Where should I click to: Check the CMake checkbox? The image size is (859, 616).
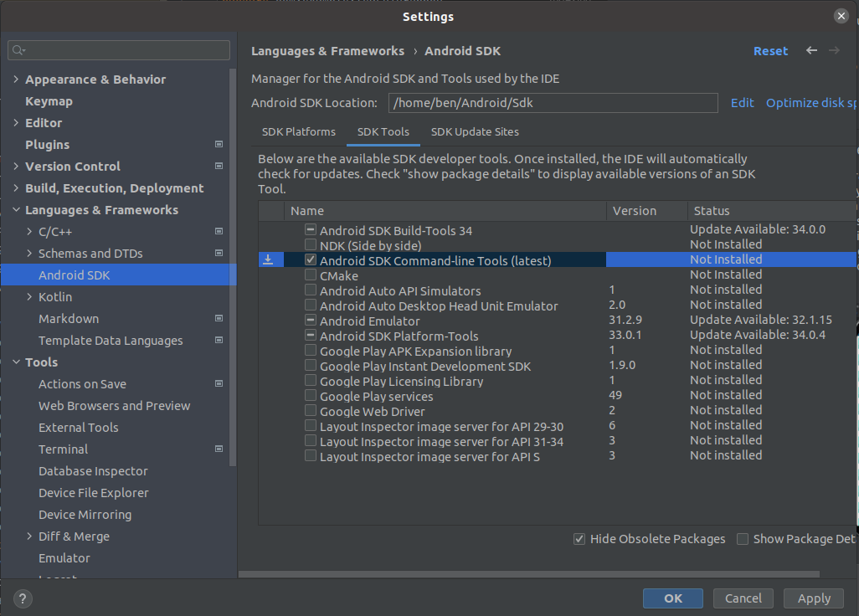coord(311,275)
